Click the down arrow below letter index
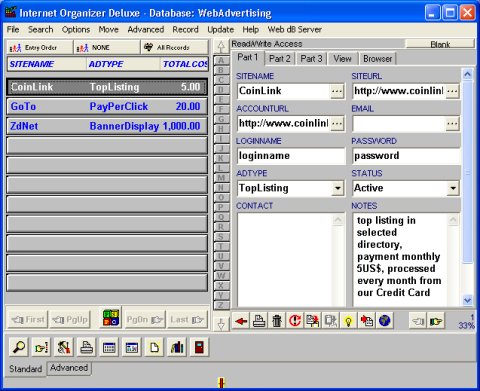The width and height of the screenshot is (480, 391). tap(221, 323)
